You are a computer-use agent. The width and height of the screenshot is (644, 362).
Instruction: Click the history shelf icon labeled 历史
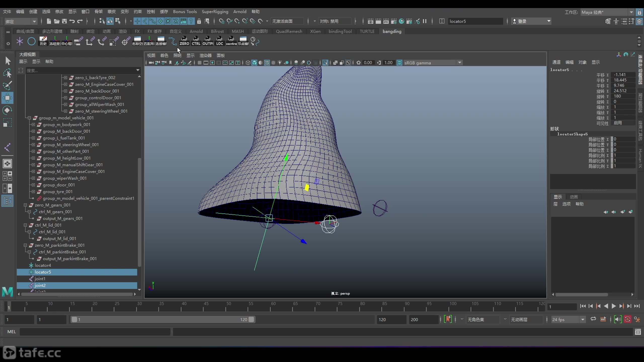click(x=43, y=41)
